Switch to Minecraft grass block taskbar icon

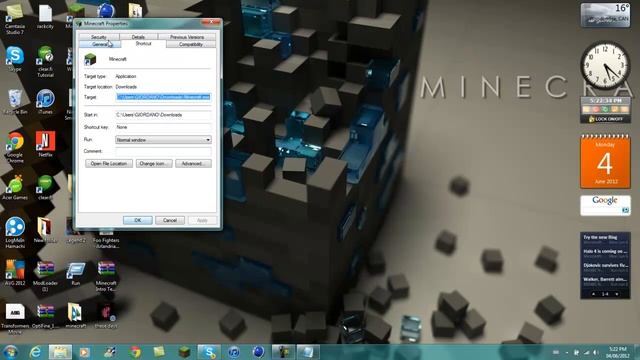[x=184, y=352]
